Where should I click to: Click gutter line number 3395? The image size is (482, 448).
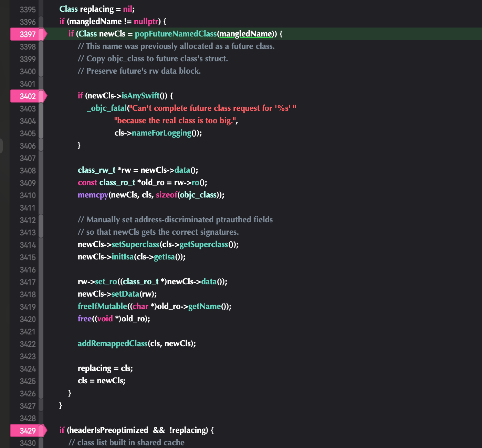[x=28, y=10]
